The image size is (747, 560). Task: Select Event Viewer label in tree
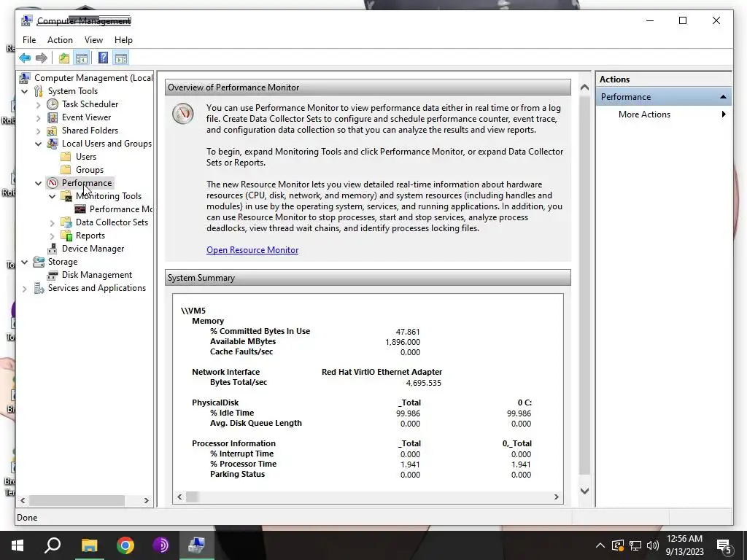86,117
